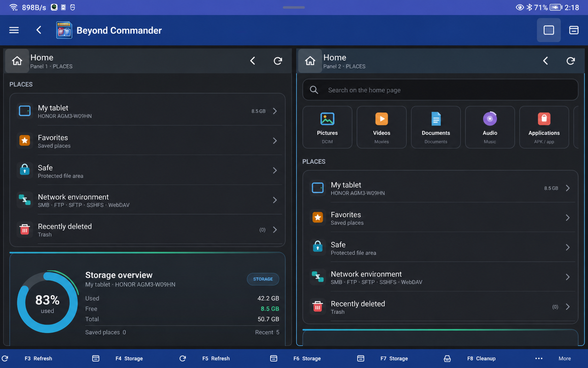Viewport: 588px width, 368px height.
Task: Expand Recently deleted chevron in Panel 2
Action: pos(568,307)
